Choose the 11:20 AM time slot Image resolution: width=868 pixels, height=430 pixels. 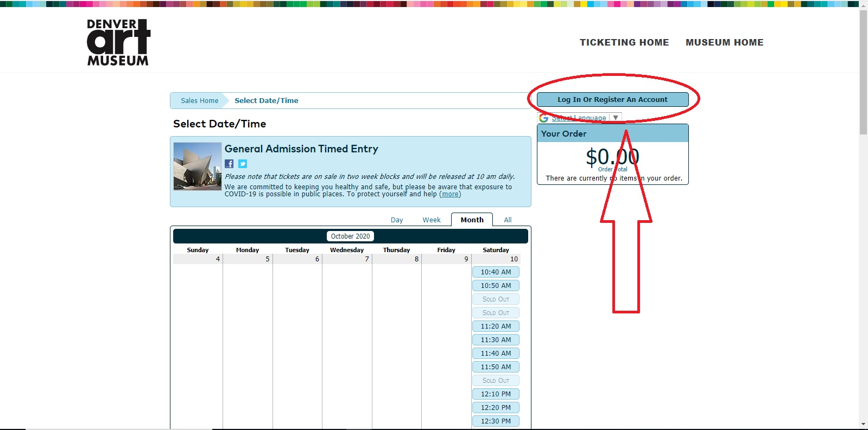(x=496, y=326)
